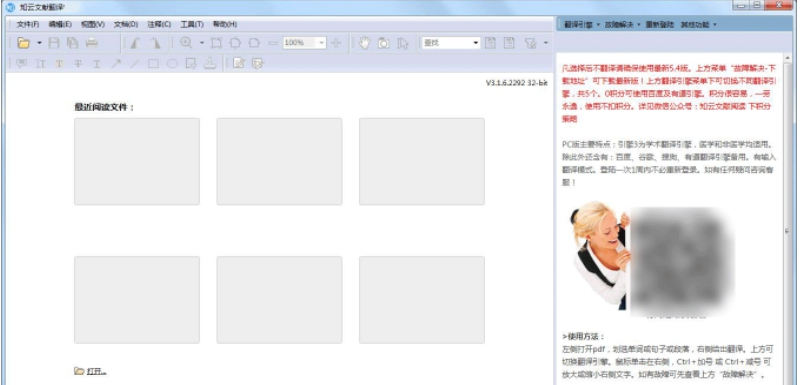
Task: Open bottom-middle recent file thumbnail
Action: [x=279, y=300]
